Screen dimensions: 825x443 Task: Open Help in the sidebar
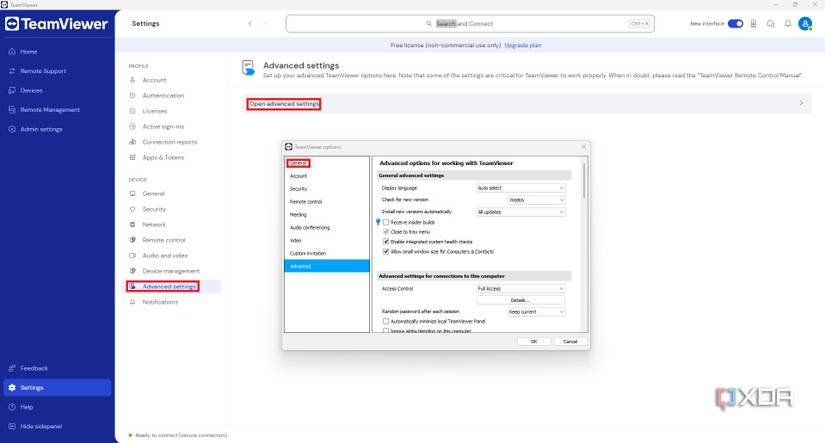coord(26,407)
